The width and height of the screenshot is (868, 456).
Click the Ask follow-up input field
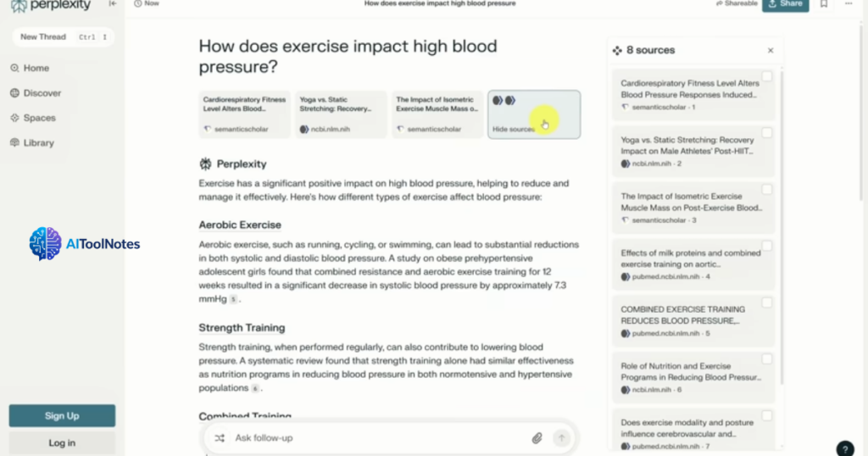(x=373, y=438)
